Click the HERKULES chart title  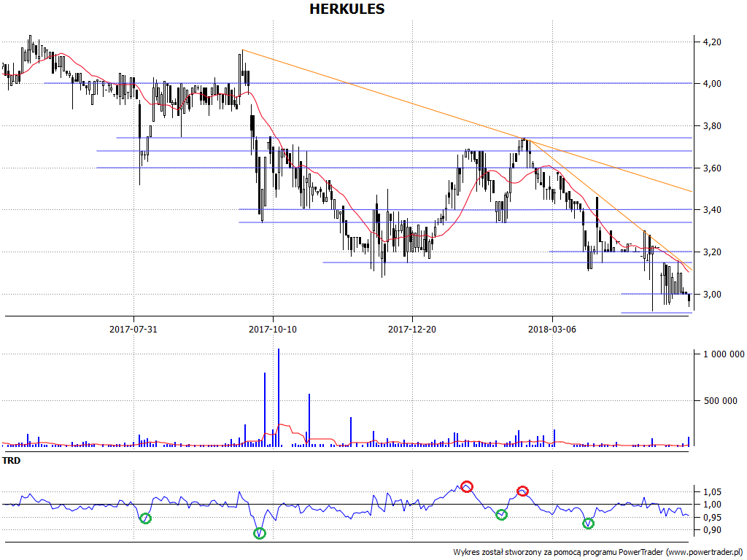pos(347,9)
